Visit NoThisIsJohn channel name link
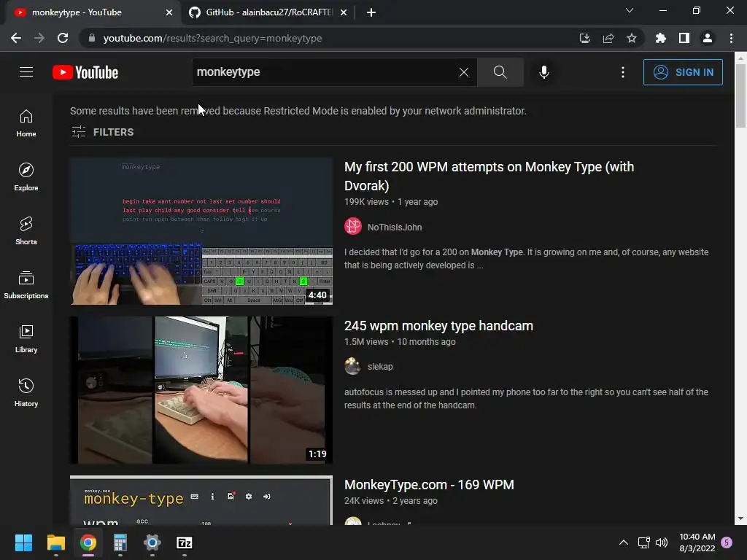Viewport: 747px width, 560px height. [395, 227]
